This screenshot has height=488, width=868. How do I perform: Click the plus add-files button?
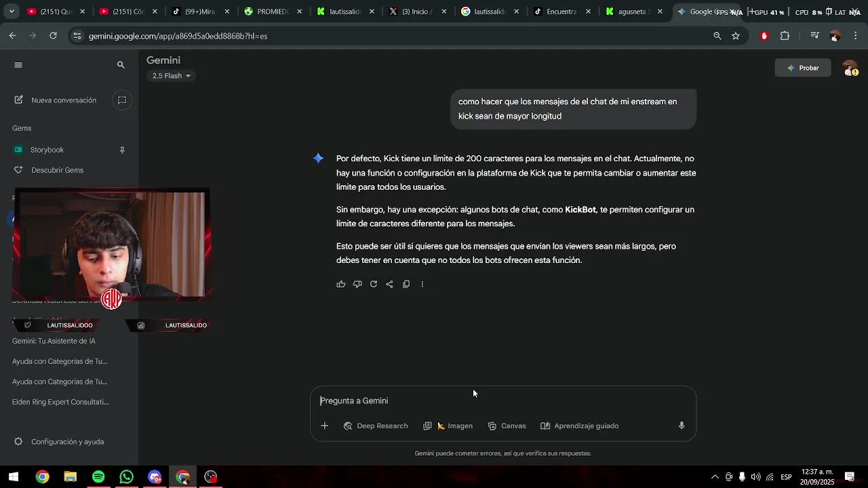[324, 426]
